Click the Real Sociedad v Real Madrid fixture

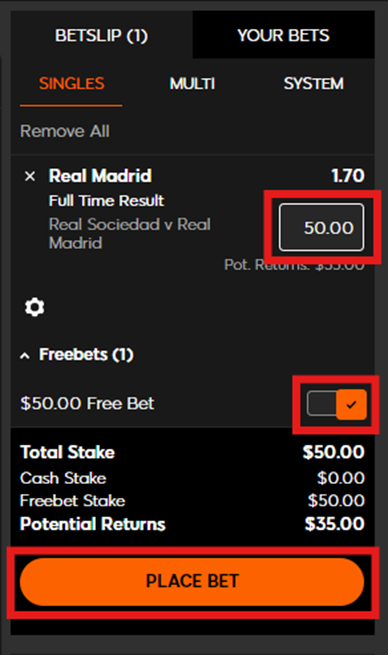click(x=129, y=234)
